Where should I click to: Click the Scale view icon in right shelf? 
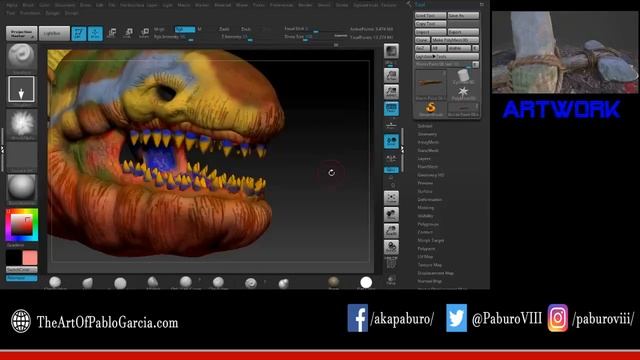391,231
